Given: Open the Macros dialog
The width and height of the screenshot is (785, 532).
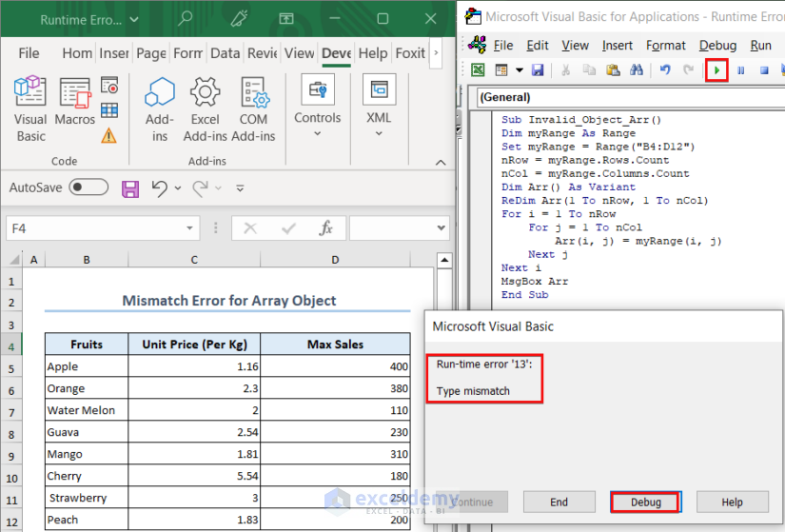Looking at the screenshot, I should click(74, 101).
